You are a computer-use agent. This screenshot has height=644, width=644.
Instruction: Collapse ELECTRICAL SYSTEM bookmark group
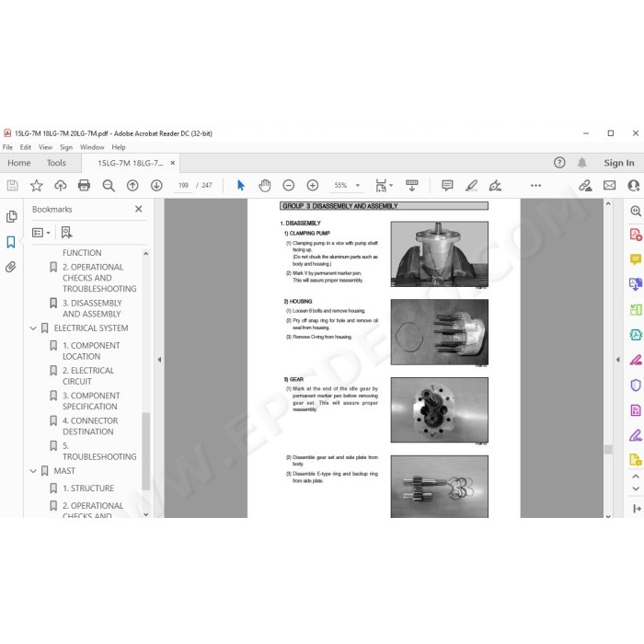coord(33,328)
